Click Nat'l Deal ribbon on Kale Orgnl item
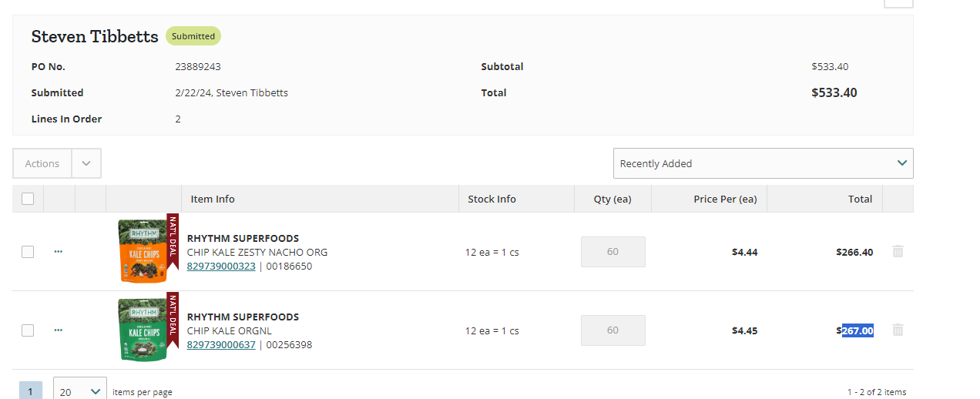This screenshot has width=980, height=399. [173, 319]
